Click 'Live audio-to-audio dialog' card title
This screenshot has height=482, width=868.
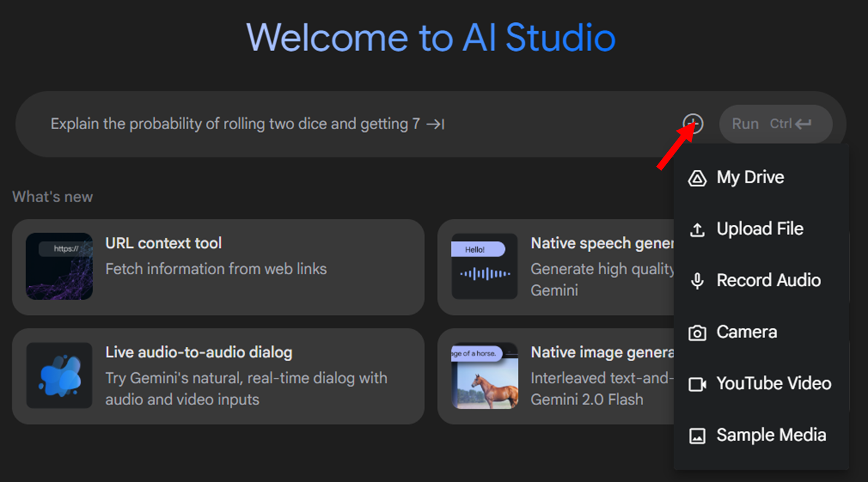click(199, 352)
